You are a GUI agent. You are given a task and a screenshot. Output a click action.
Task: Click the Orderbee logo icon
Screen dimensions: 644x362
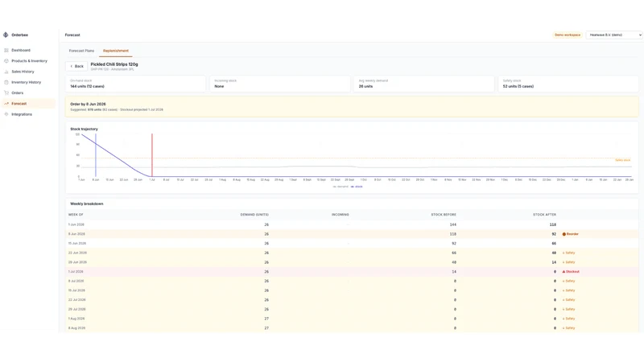pyautogui.click(x=6, y=35)
